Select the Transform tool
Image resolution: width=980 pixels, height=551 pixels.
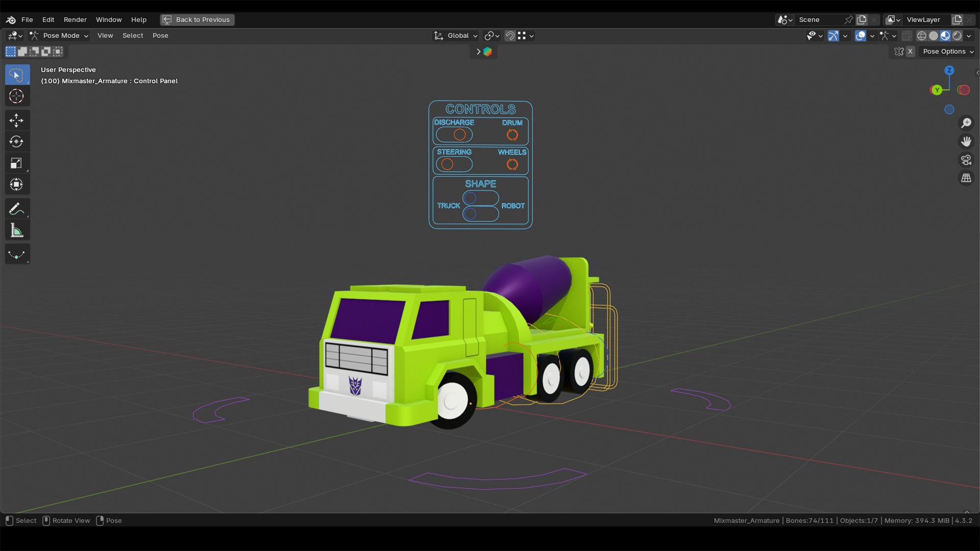click(17, 184)
